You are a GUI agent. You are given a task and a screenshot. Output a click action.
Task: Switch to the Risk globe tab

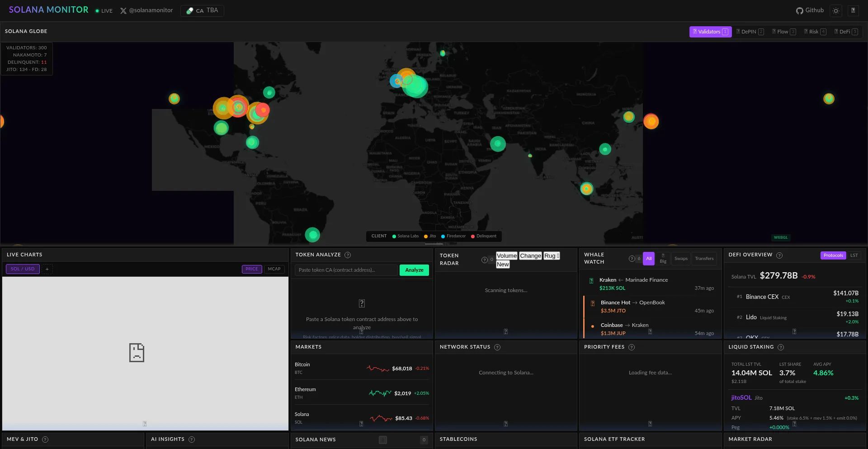click(x=815, y=32)
